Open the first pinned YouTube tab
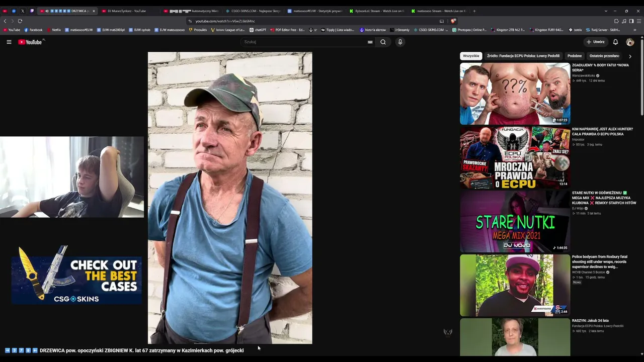The image size is (644, 362). 5,11
